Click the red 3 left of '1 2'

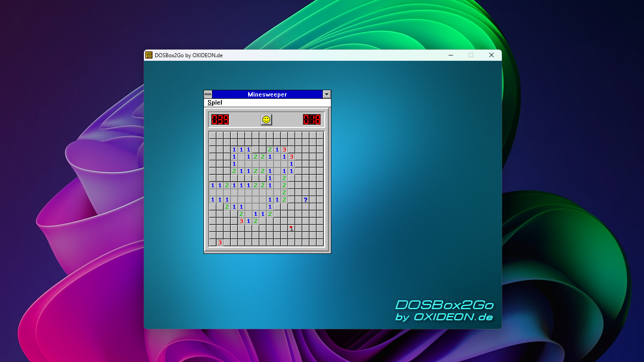[241, 221]
